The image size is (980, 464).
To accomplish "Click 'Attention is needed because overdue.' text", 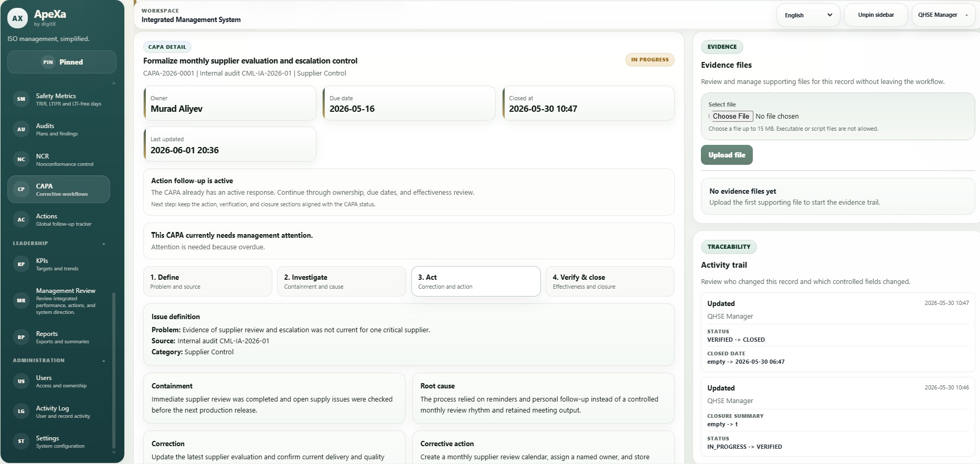I will tap(208, 247).
